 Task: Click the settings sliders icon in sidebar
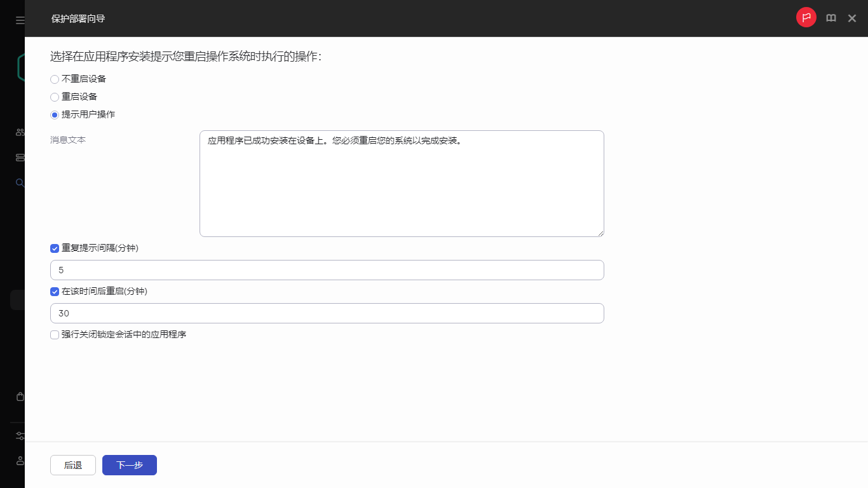[20, 436]
